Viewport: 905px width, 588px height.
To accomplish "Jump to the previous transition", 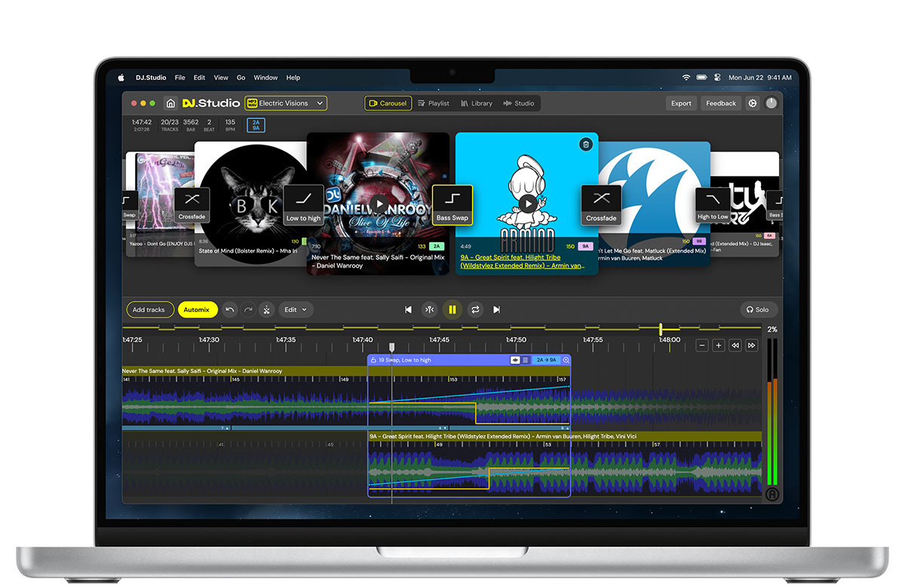I will click(x=408, y=309).
